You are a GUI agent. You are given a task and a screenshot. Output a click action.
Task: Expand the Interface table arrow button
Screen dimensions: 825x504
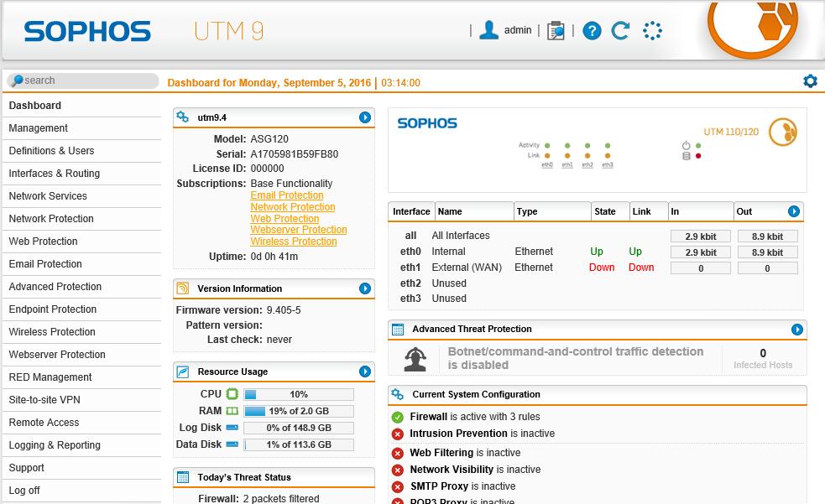pyautogui.click(x=794, y=211)
